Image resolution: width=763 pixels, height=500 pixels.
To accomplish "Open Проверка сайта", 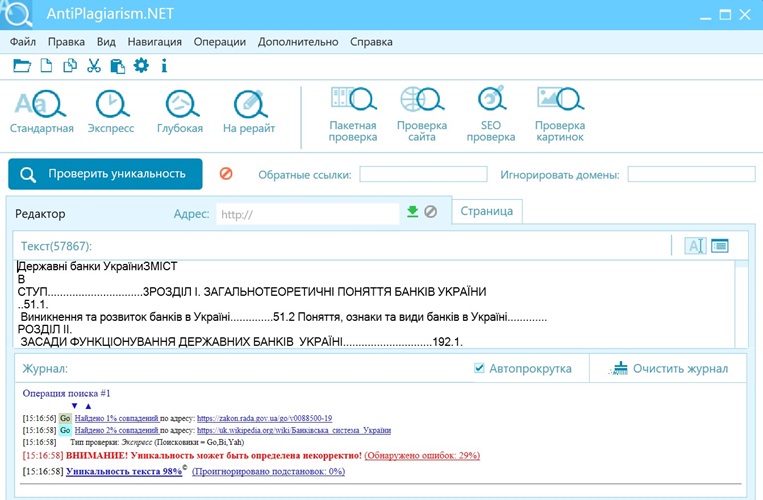I will point(422,115).
